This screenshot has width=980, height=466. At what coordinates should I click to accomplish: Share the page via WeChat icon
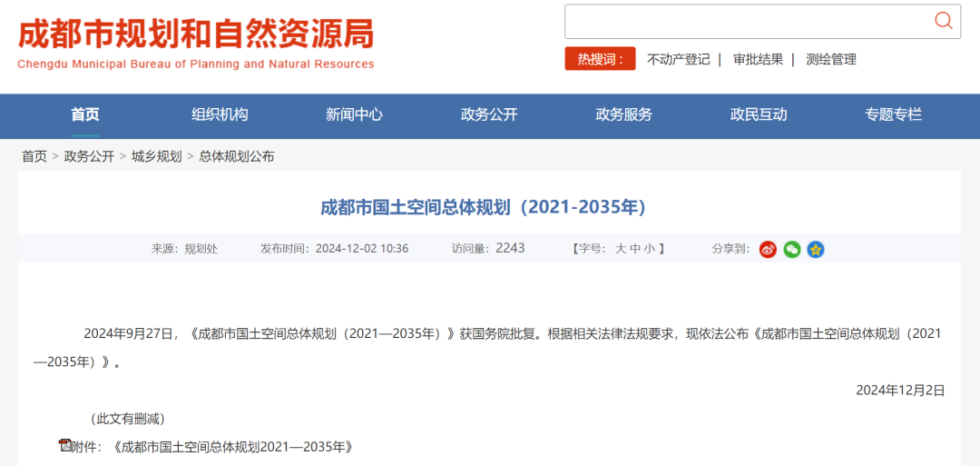[x=792, y=250]
